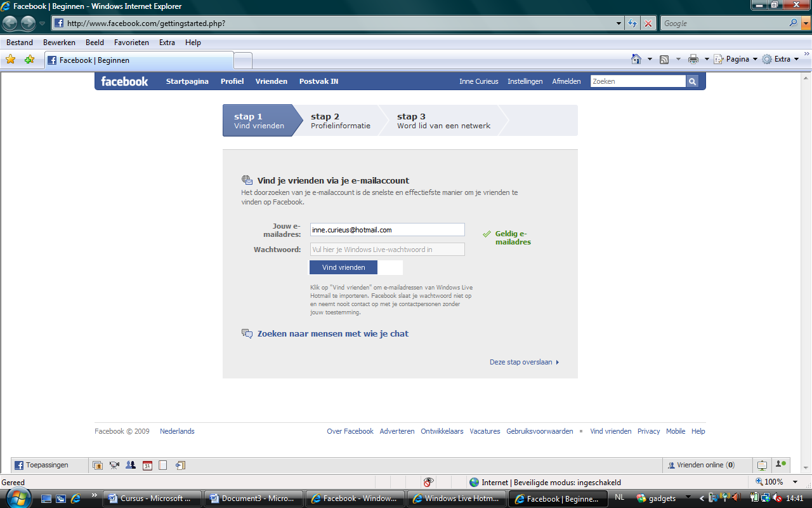Click the Google search magnifier icon
The height and width of the screenshot is (508, 812).
point(793,23)
